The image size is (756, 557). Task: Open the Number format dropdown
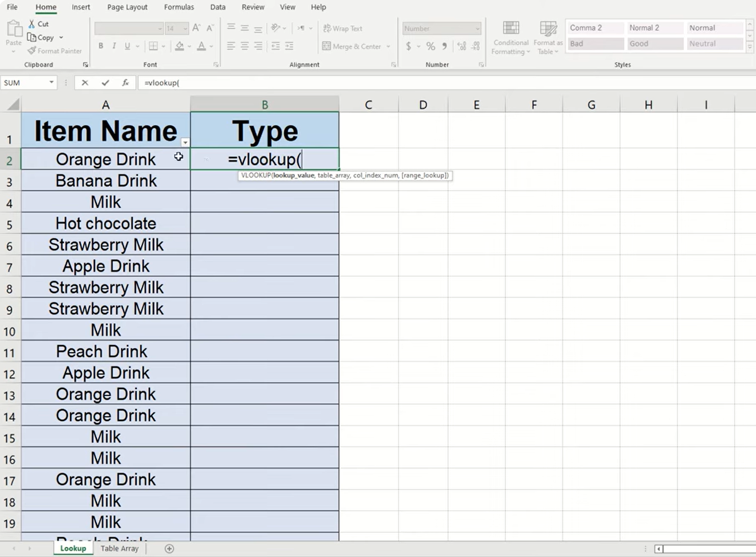coord(477,29)
